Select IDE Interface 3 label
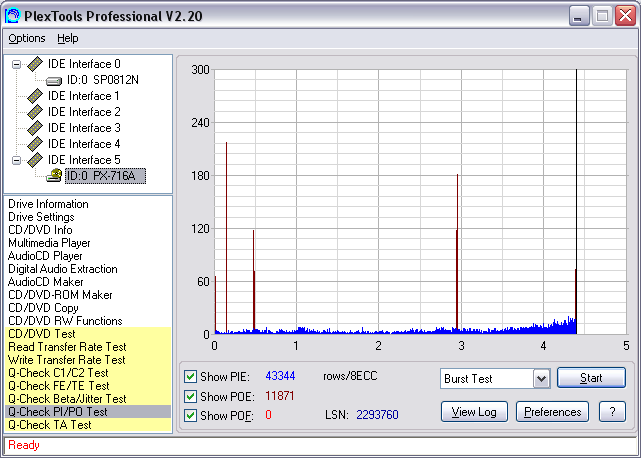 (x=84, y=128)
